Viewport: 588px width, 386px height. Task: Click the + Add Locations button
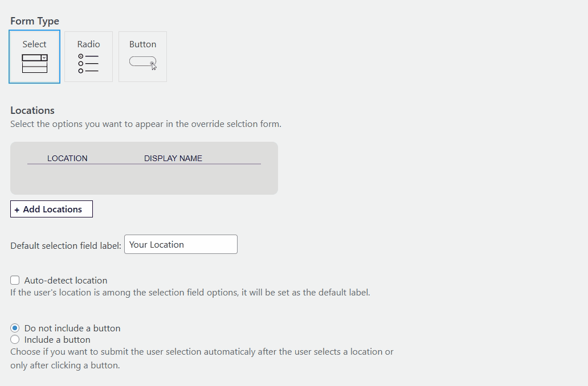(x=51, y=209)
